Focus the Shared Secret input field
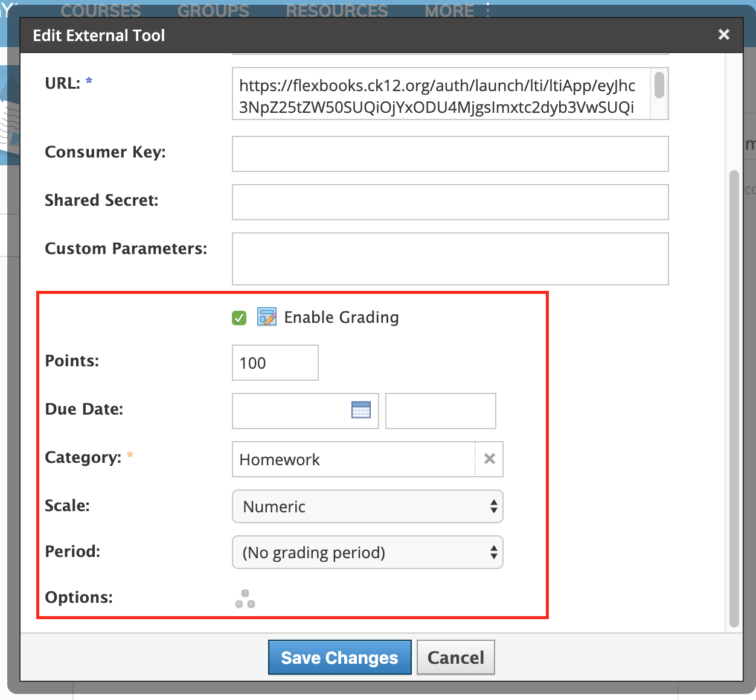 (450, 202)
